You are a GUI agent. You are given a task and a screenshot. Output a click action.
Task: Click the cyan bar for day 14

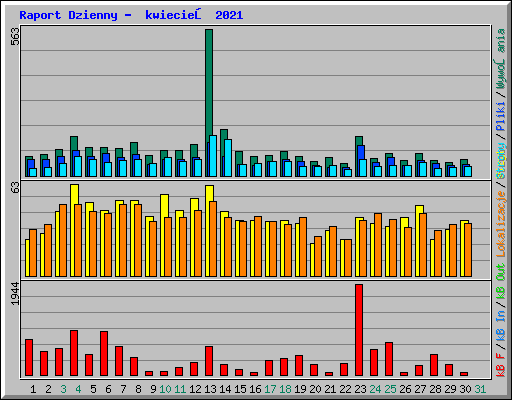(x=228, y=158)
